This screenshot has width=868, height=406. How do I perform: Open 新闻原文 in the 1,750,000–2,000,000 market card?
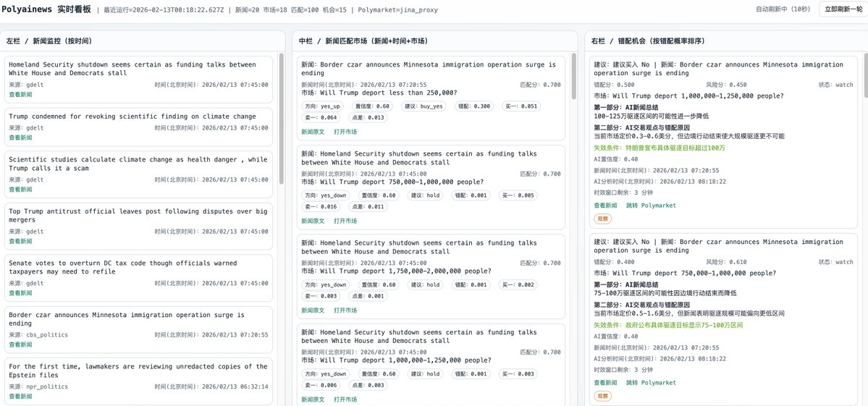(313, 310)
